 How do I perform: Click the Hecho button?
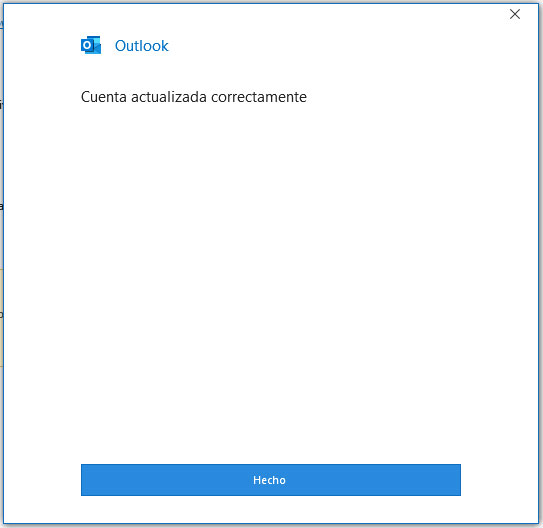pos(270,480)
